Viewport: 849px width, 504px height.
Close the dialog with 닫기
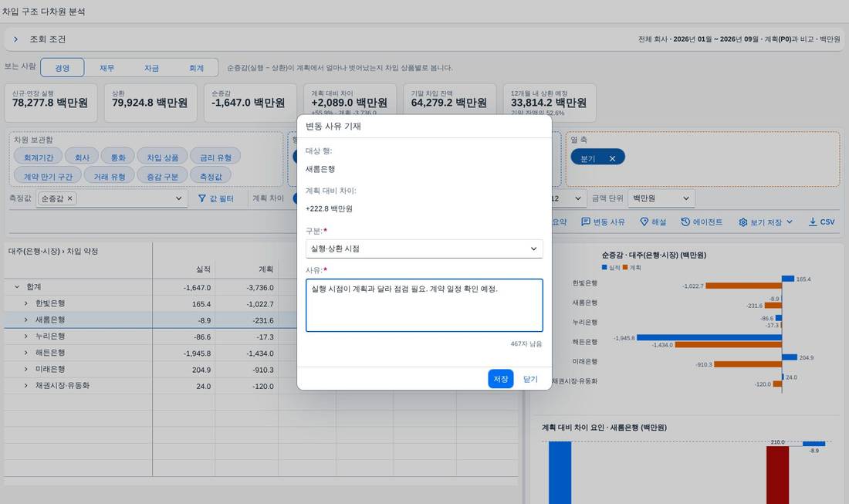530,379
